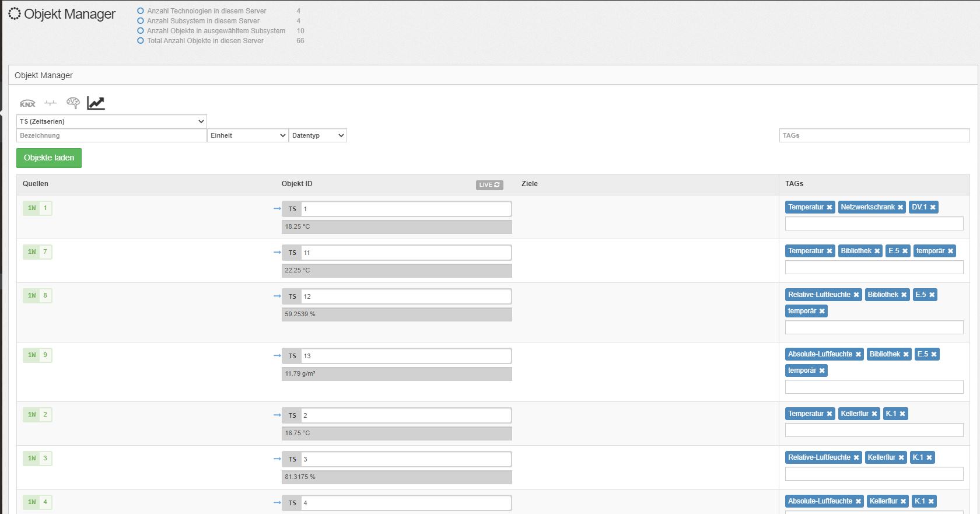980x514 pixels.
Task: Select the 1-Wire bus technology icon
Action: 50,103
